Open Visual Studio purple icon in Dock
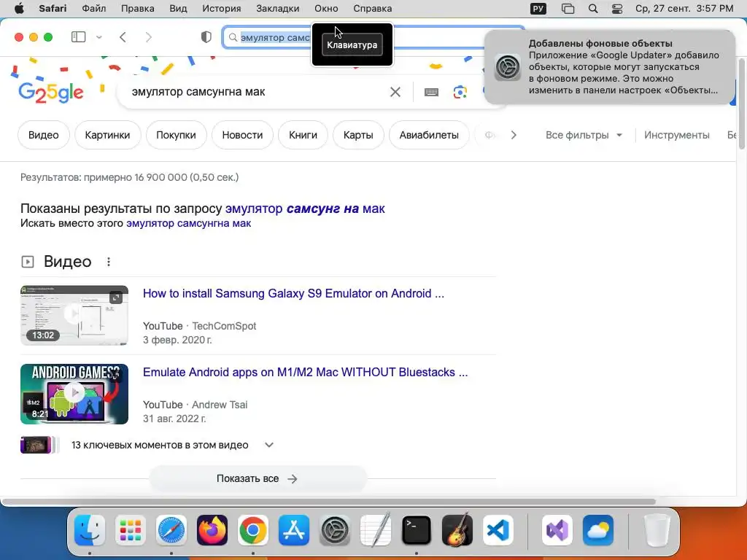 (x=557, y=530)
